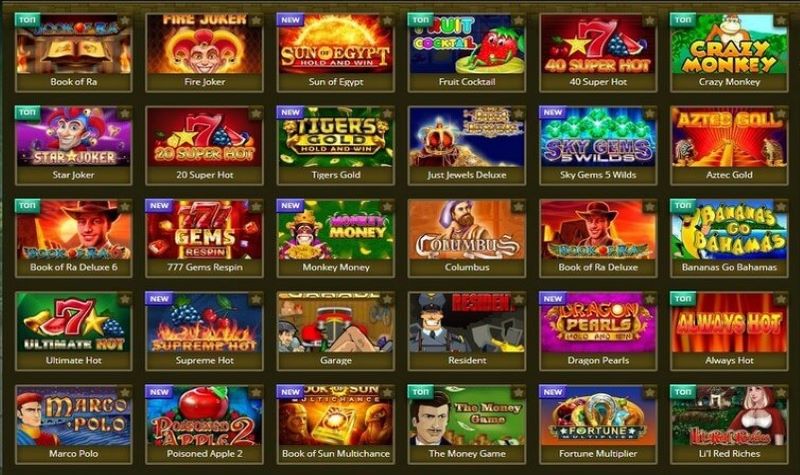Click star icon on Aztec Gold tile

(x=781, y=113)
